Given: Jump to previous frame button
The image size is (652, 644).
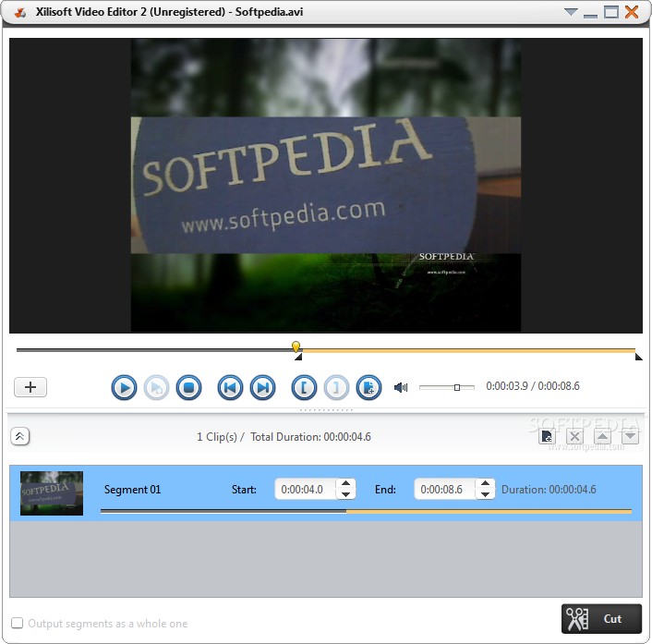Looking at the screenshot, I should click(x=230, y=388).
